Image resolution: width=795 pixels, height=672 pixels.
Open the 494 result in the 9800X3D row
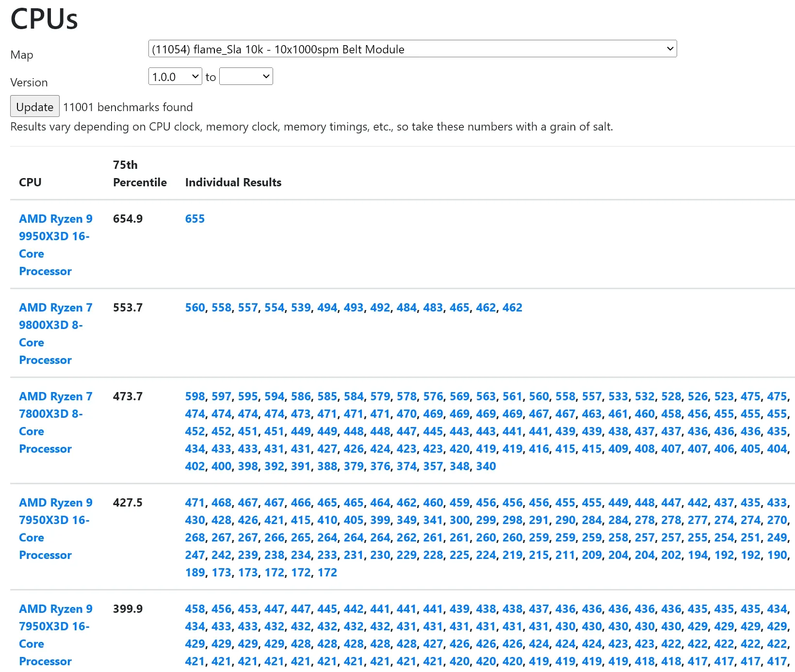point(327,308)
